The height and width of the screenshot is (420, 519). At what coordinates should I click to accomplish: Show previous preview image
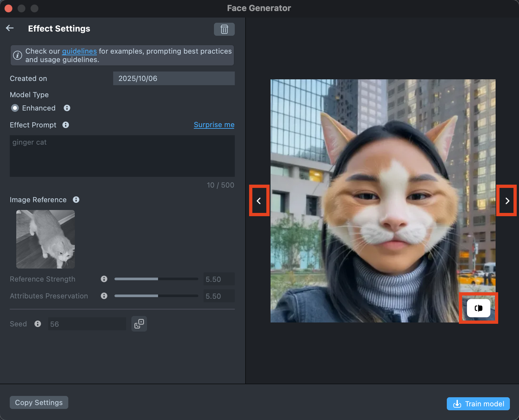click(259, 201)
